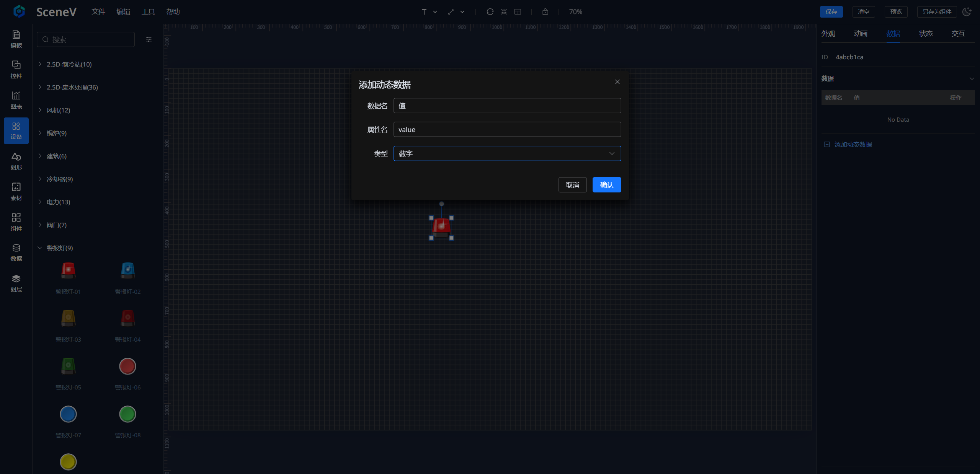Toggle dark mode moon icon
980x474 pixels.
pyautogui.click(x=967, y=12)
